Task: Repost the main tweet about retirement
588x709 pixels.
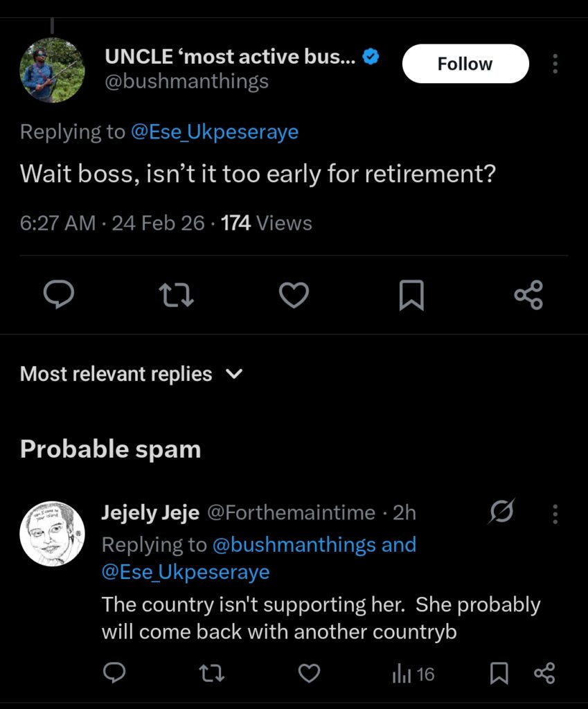Action: click(x=177, y=296)
